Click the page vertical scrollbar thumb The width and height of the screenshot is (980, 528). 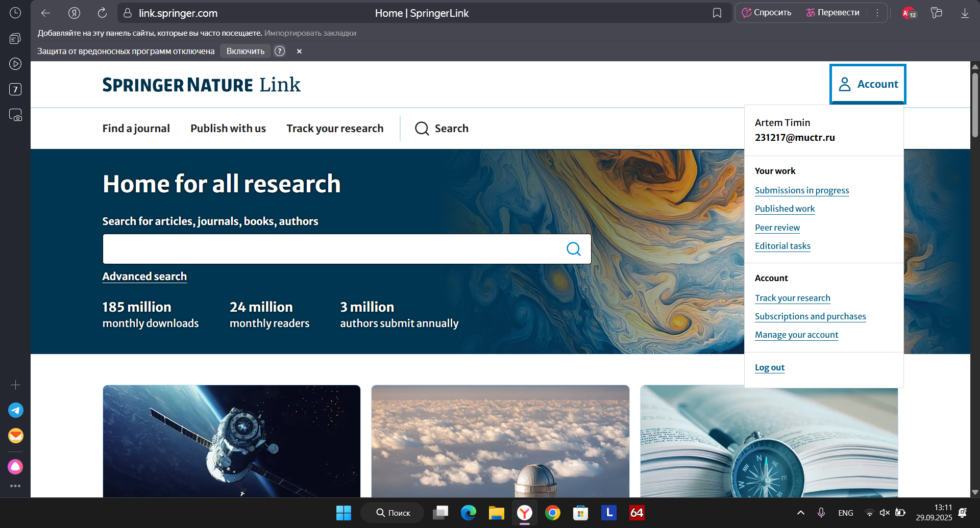tap(975, 105)
